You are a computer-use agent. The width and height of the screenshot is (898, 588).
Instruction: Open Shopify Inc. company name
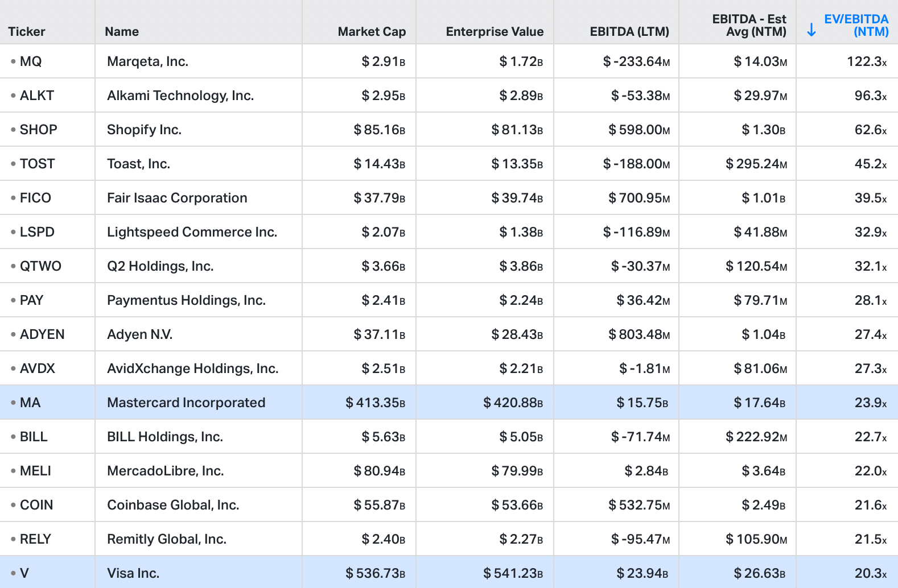(x=144, y=130)
